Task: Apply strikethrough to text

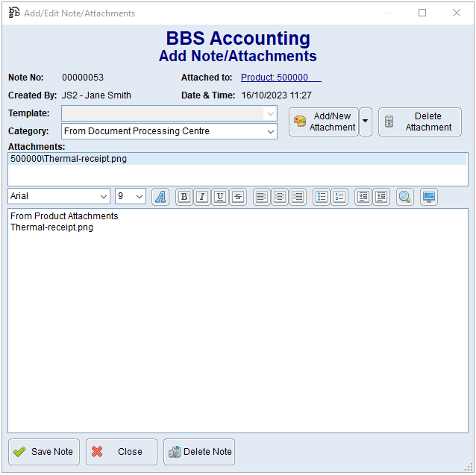Action: [237, 197]
